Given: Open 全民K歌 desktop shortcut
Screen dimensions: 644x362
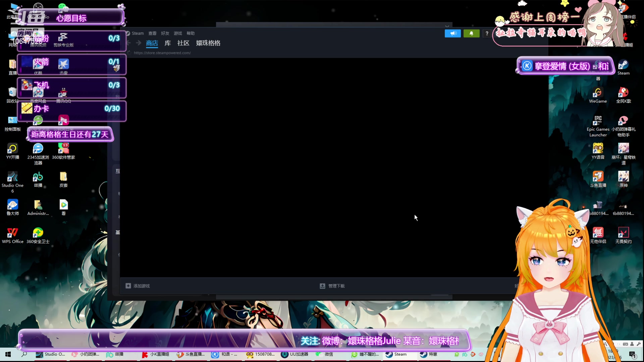Looking at the screenshot, I should 623,95.
